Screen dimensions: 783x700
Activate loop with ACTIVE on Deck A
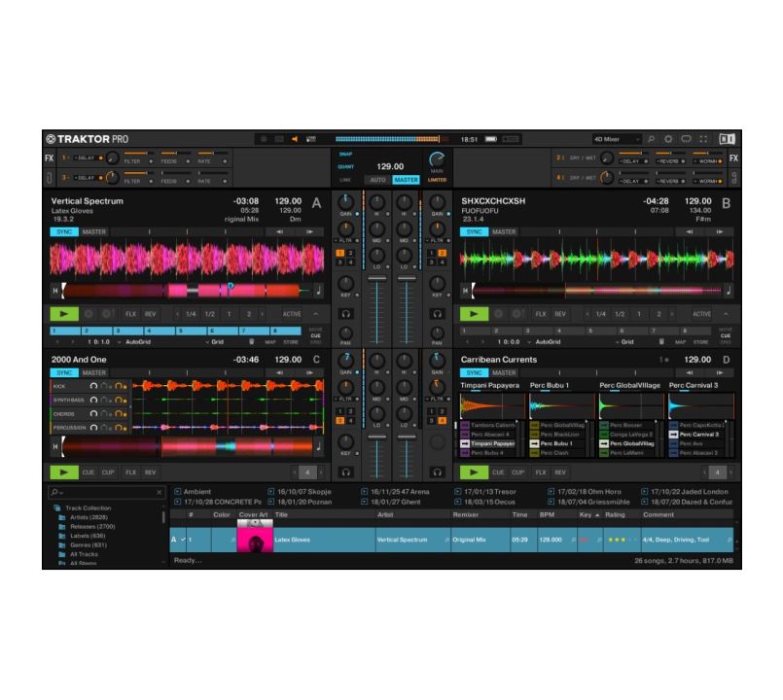click(x=292, y=314)
